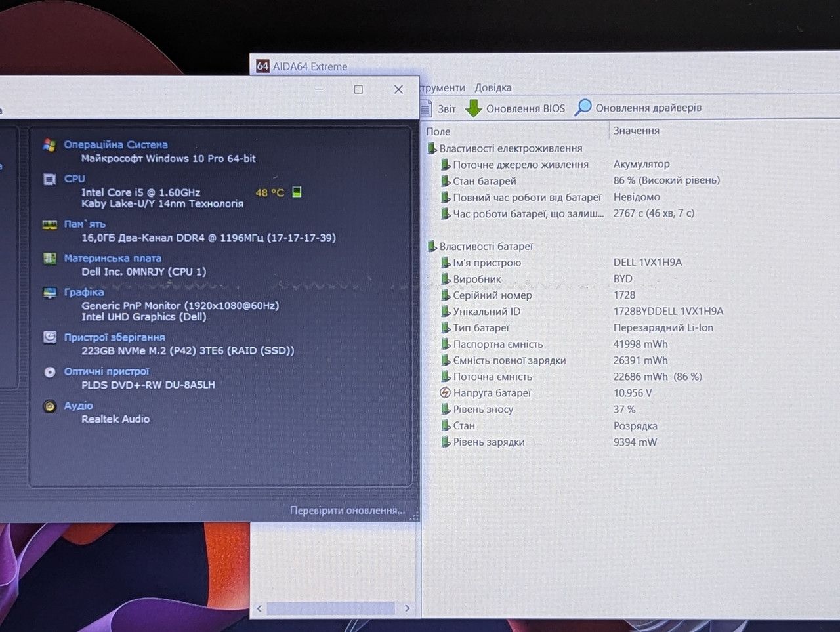Click the text Dell Inc. 0MNRJY (CPU 1)
The height and width of the screenshot is (632, 840).
(x=144, y=272)
